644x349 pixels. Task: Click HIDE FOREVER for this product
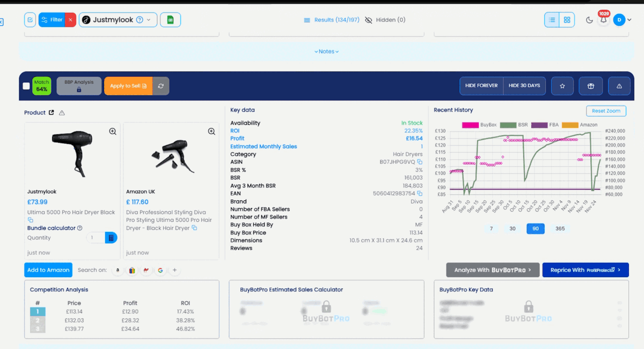click(x=481, y=86)
